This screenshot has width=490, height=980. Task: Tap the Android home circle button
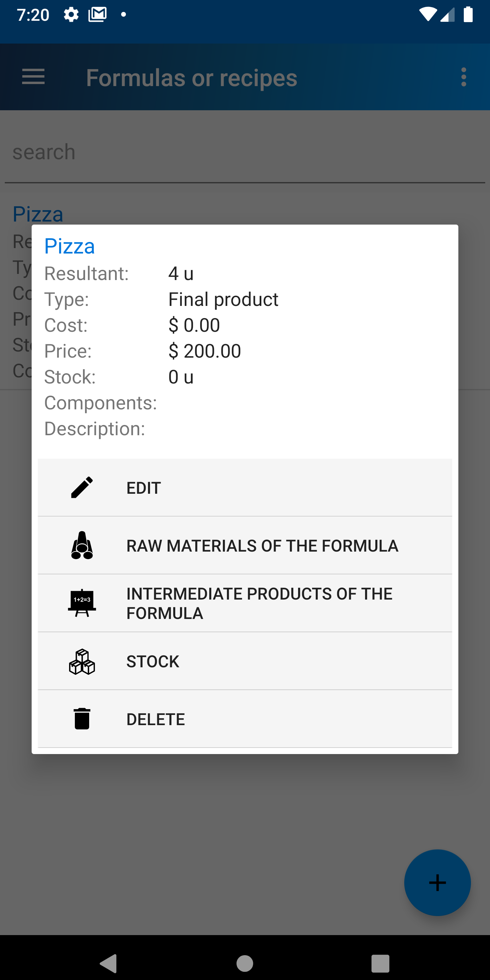[x=245, y=963]
